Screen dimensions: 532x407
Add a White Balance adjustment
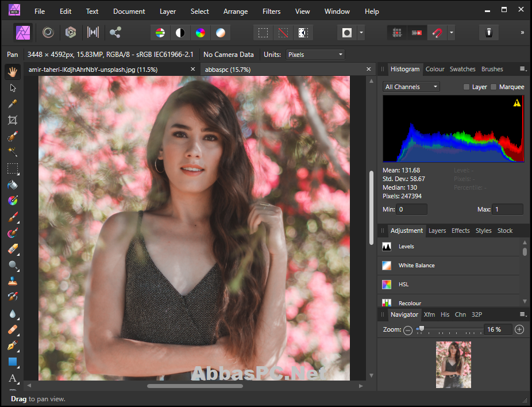(x=449, y=266)
